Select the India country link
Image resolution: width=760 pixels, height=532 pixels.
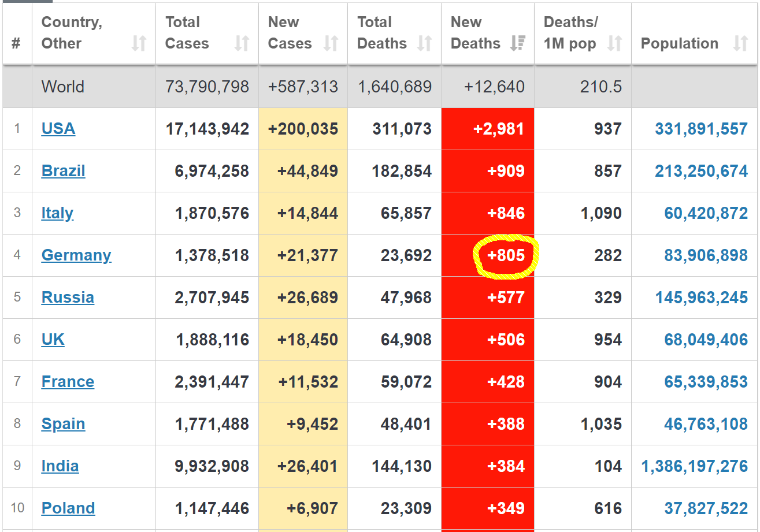click(x=60, y=466)
